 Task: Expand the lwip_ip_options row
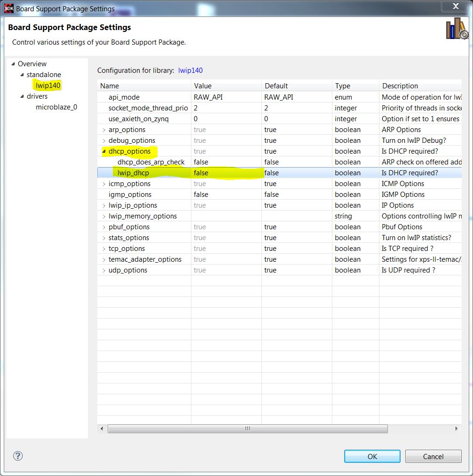click(x=104, y=205)
